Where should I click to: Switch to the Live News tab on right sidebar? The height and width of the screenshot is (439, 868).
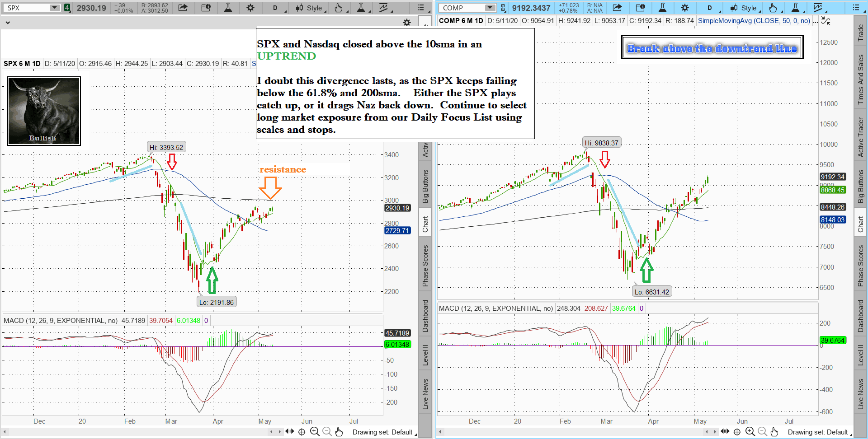point(861,394)
